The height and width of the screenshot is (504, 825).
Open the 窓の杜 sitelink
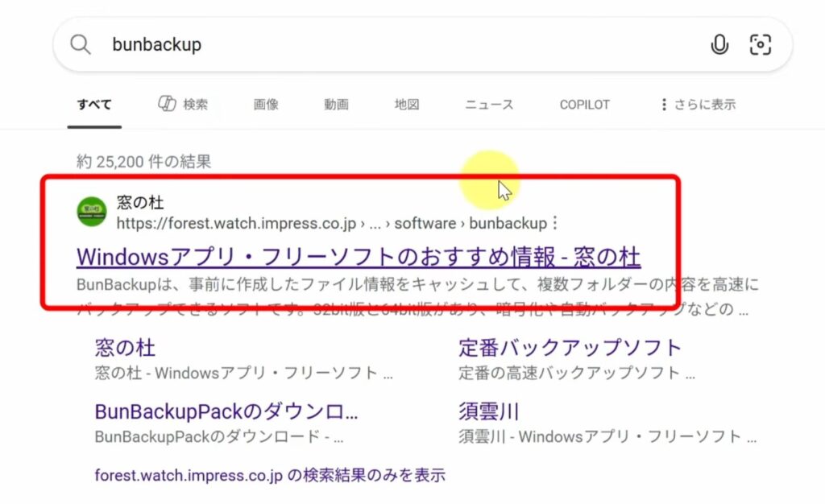(x=125, y=348)
